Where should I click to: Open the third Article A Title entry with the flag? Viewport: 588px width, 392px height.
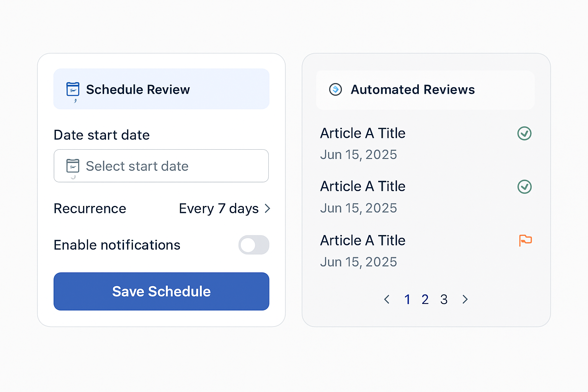pyautogui.click(x=363, y=240)
